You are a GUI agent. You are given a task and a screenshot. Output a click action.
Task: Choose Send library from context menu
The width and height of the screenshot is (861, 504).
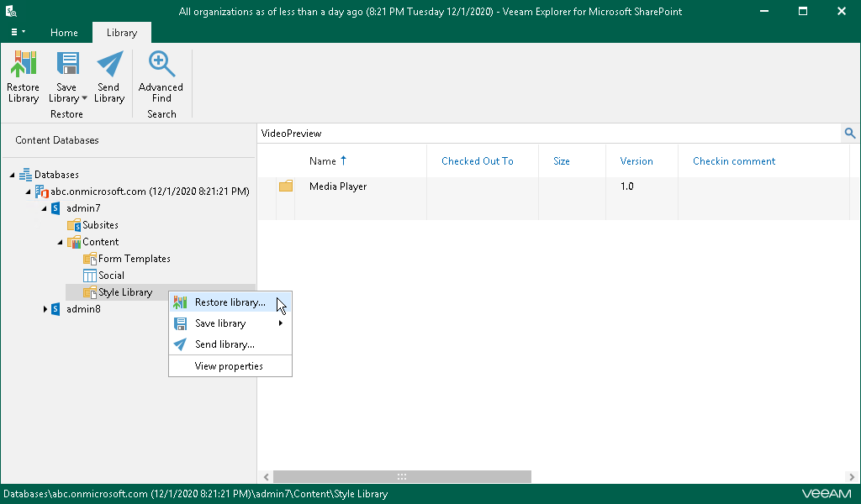(230, 344)
